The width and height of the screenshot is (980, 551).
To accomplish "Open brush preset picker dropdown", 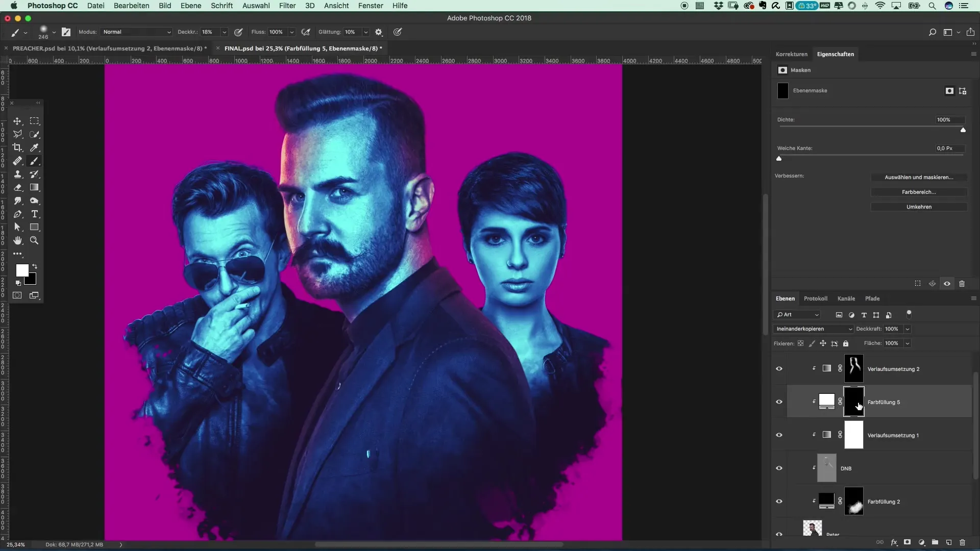I will click(x=54, y=32).
